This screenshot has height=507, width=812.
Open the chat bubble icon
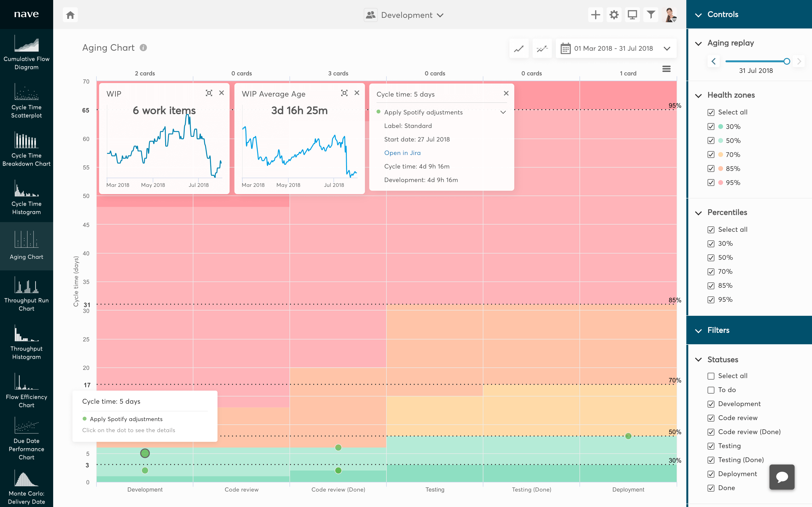(782, 477)
